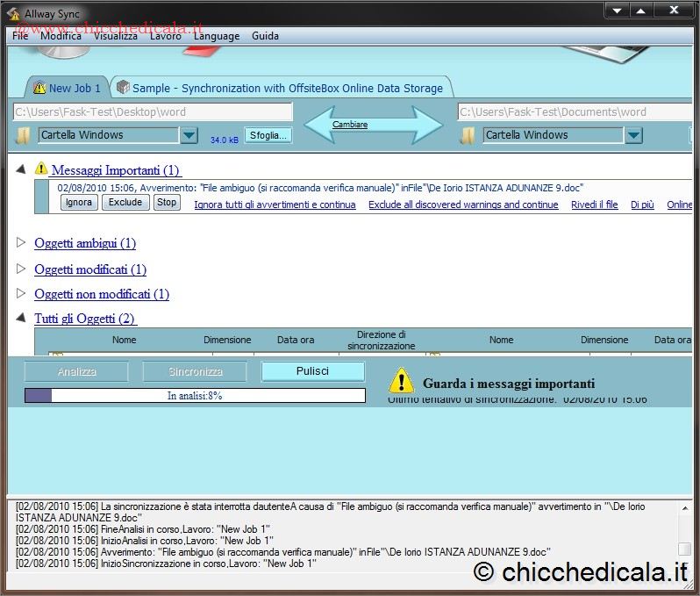Open the Lavoro menu
Screen dimensions: 700x596
(165, 36)
